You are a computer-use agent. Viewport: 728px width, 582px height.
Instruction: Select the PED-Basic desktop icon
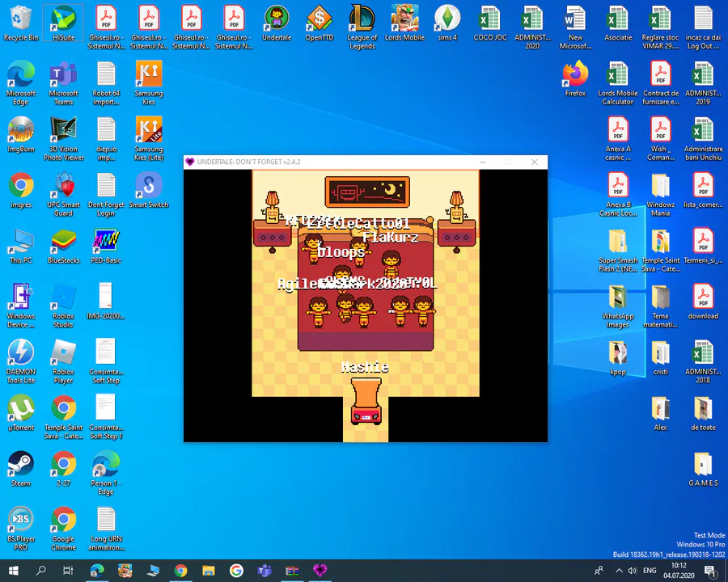coord(106,246)
